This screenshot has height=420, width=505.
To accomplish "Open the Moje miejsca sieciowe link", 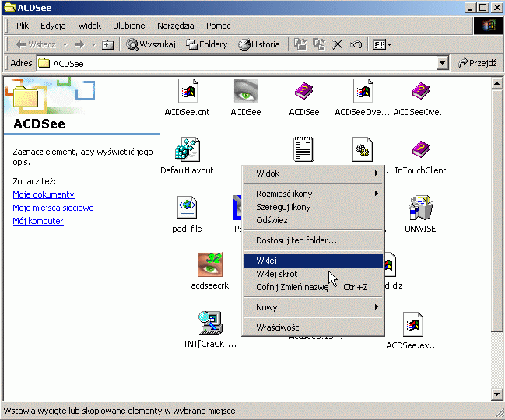I will click(53, 208).
